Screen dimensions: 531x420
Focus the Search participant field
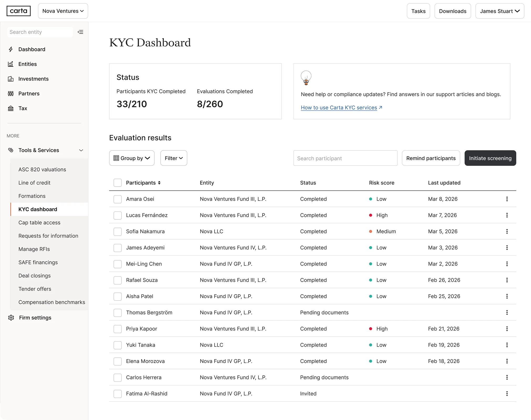pyautogui.click(x=345, y=158)
